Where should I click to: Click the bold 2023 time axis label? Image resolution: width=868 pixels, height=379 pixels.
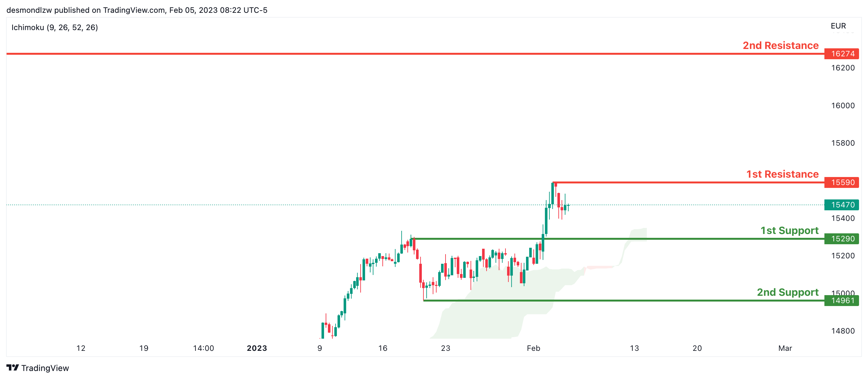point(257,348)
